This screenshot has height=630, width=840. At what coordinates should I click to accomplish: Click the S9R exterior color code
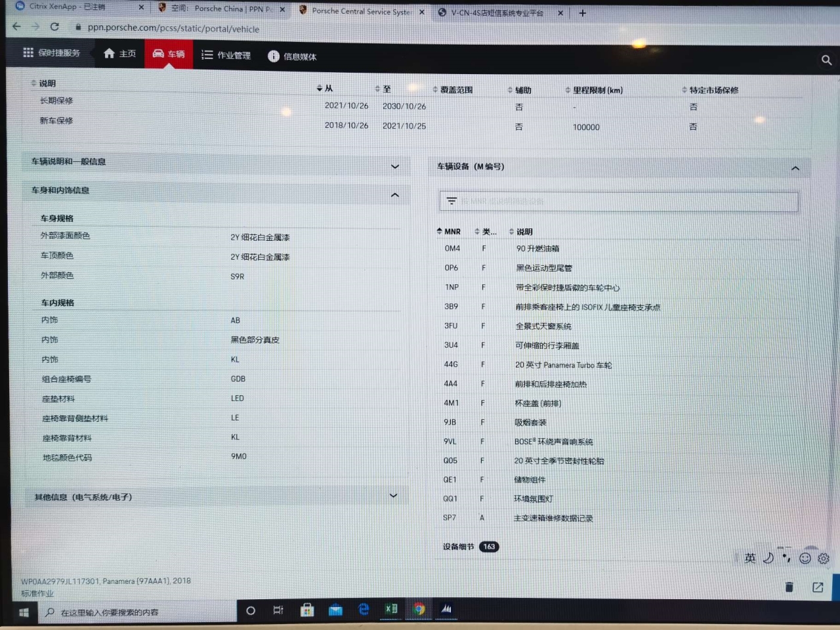pos(237,276)
